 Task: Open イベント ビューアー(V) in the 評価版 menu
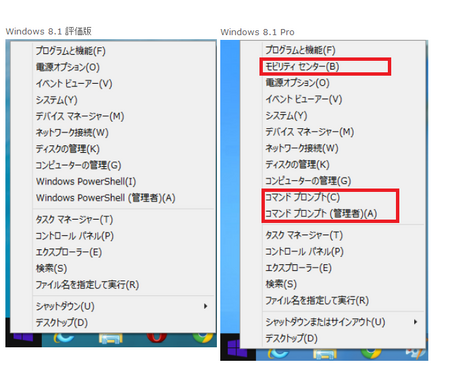point(113,84)
